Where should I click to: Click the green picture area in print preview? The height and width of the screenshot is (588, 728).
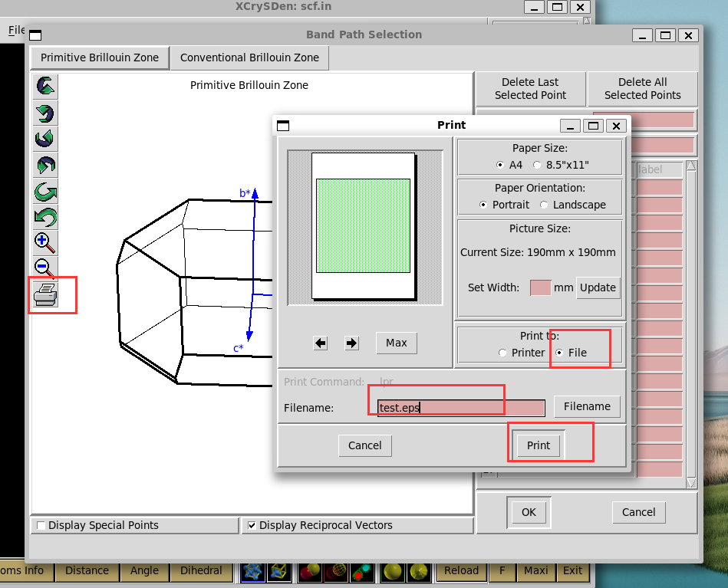tap(363, 225)
